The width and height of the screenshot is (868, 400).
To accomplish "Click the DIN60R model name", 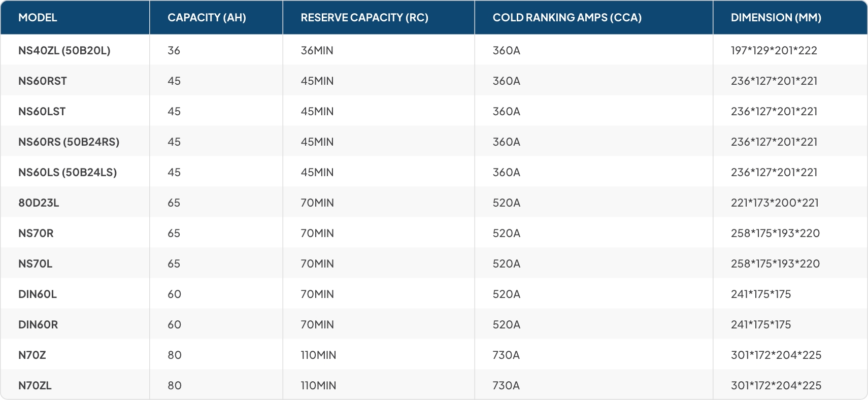I will [38, 324].
